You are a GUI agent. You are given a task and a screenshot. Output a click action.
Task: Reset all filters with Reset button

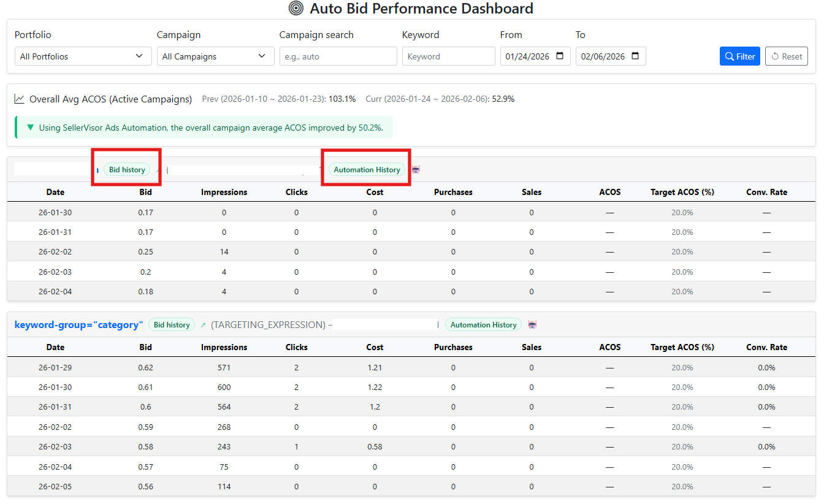786,56
